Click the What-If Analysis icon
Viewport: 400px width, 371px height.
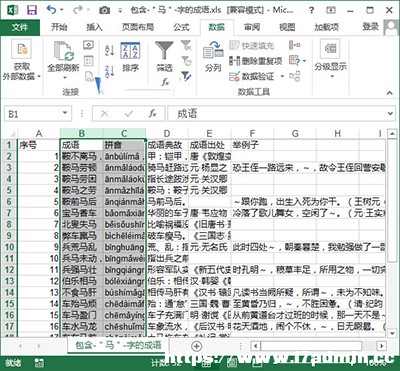pyautogui.click(x=295, y=61)
